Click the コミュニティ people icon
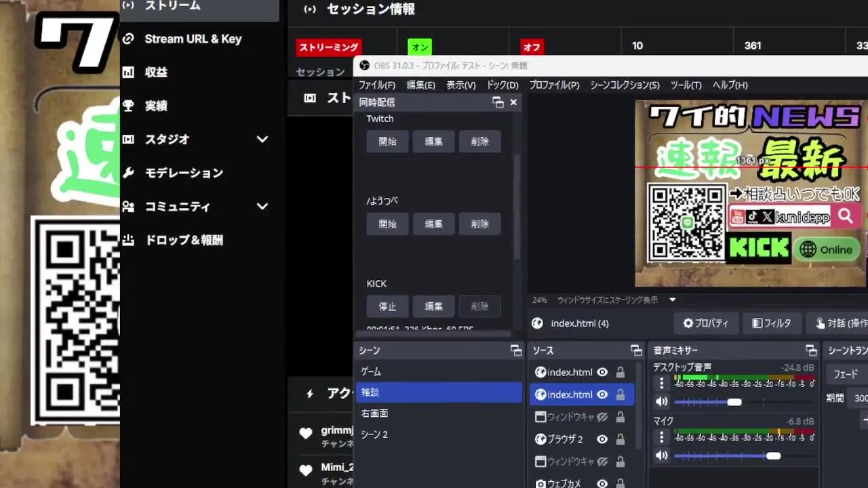Image resolution: width=868 pixels, height=488 pixels. point(128,207)
